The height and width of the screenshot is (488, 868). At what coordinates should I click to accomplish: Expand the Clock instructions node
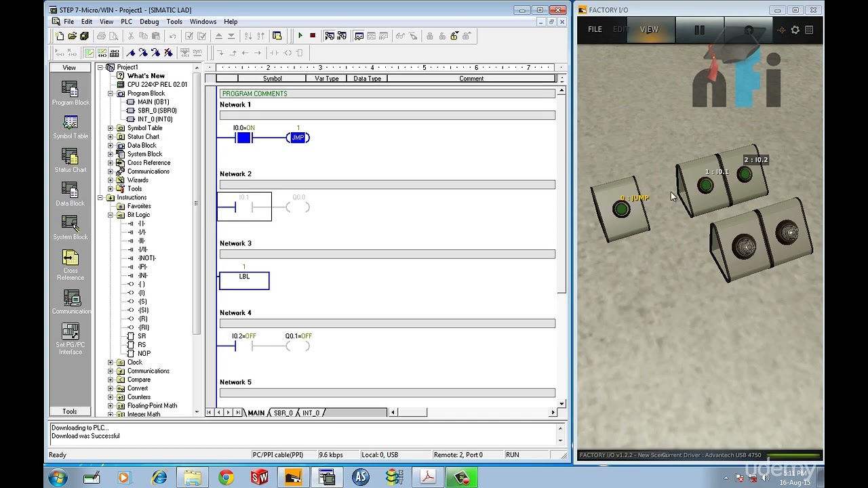tap(111, 363)
